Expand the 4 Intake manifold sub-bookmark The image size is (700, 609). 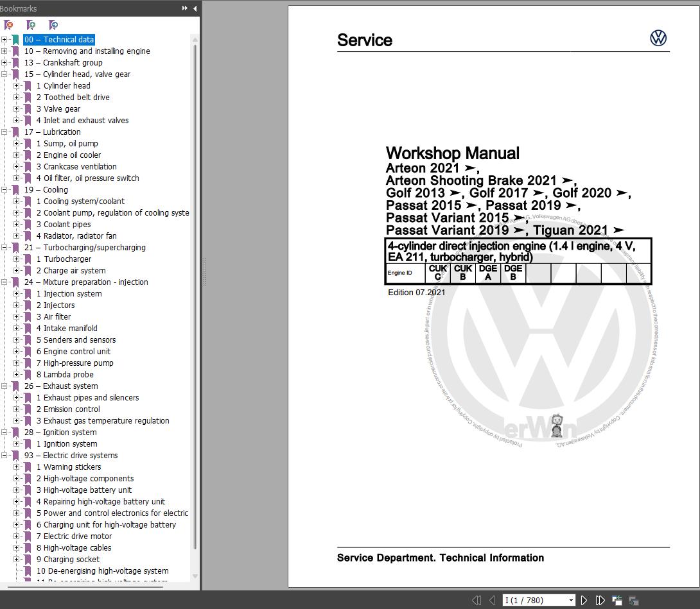tap(16, 329)
